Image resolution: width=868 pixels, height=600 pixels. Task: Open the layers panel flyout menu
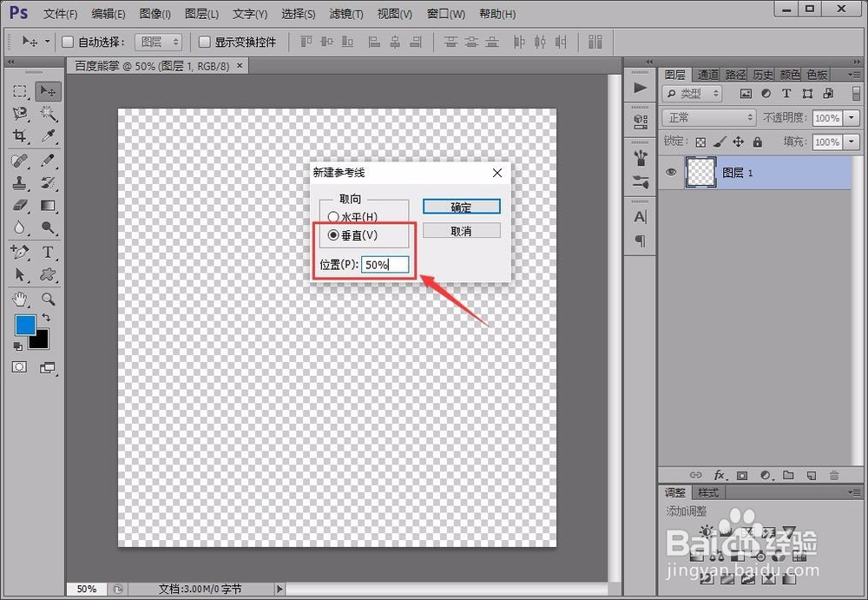point(854,74)
